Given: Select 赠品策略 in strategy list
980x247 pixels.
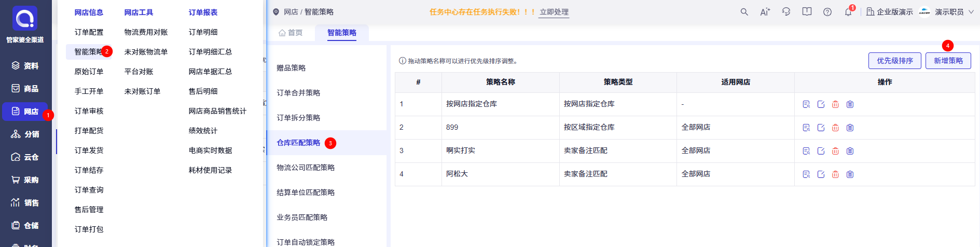Looking at the screenshot, I should (327, 68).
